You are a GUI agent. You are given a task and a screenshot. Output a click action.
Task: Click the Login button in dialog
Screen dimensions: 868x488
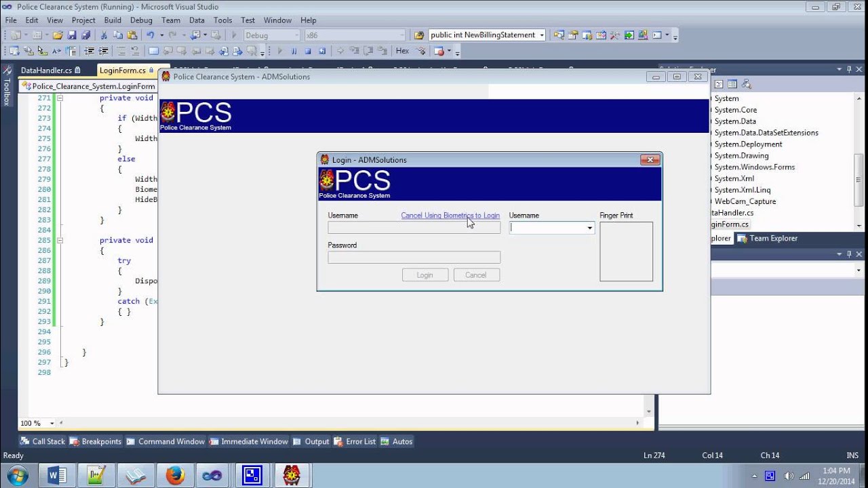pyautogui.click(x=425, y=275)
